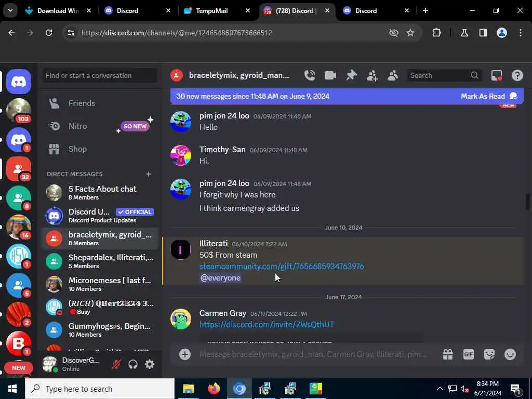Open Discord Updates official DM
The width and height of the screenshot is (532, 399).
click(99, 216)
